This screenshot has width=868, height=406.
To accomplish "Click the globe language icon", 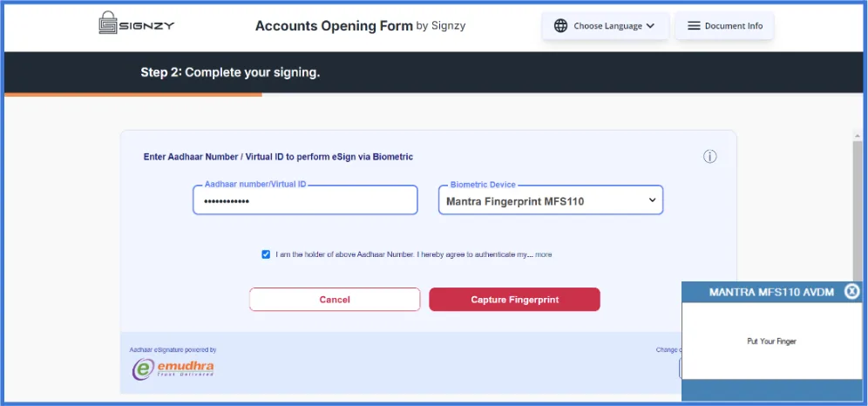I will pos(560,26).
